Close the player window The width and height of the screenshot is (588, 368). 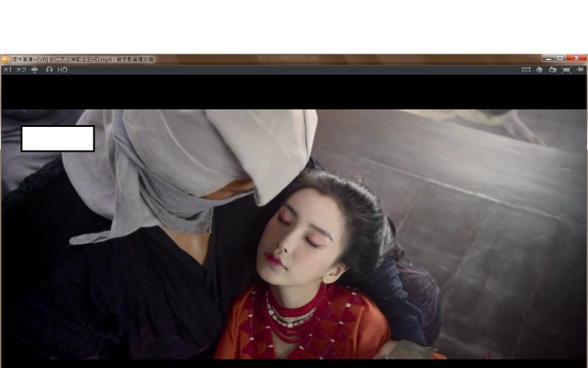pos(576,58)
